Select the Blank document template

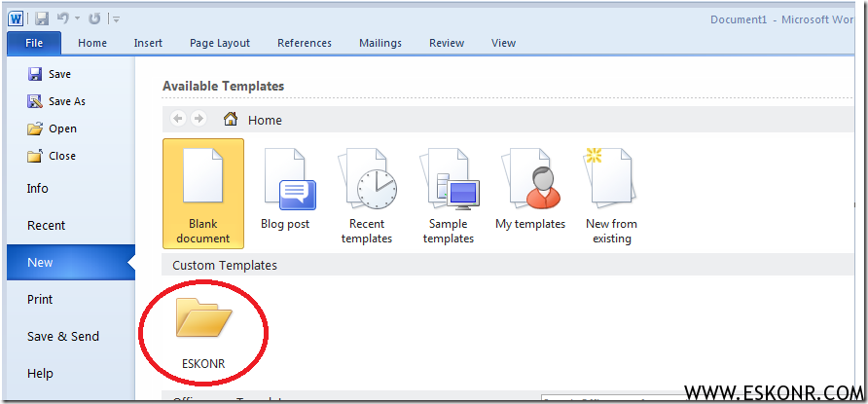pos(203,193)
